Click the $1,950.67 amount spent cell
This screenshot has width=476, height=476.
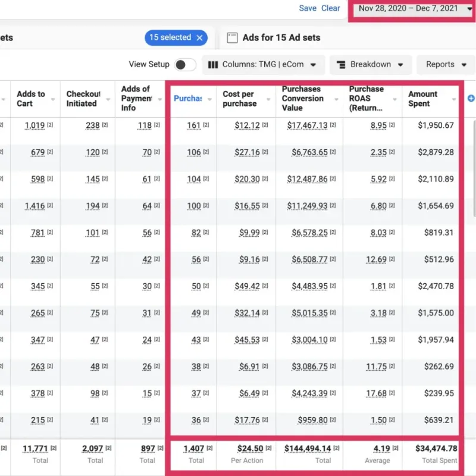coord(436,126)
